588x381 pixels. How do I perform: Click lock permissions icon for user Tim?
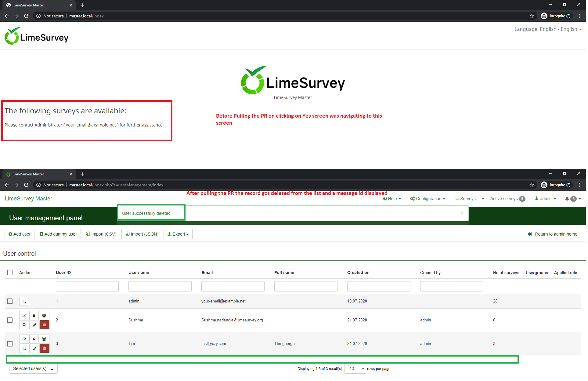[34, 340]
